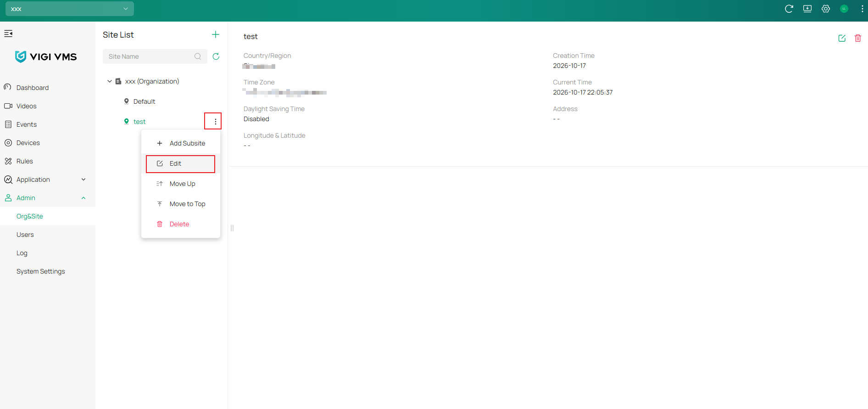Open the top-right more options menu
The width and height of the screenshot is (868, 409).
tap(862, 9)
